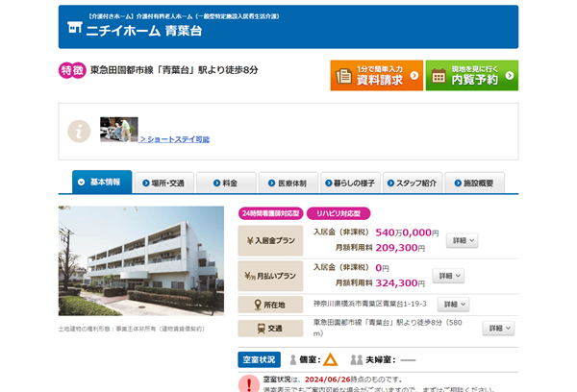
Task: Click the pink 特徴 badge
Action: pos(72,70)
